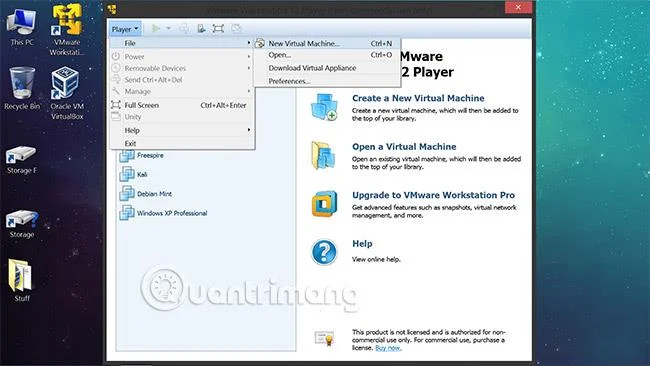The width and height of the screenshot is (650, 366).
Task: Click the green Play virtual machine icon
Action: [x=155, y=29]
